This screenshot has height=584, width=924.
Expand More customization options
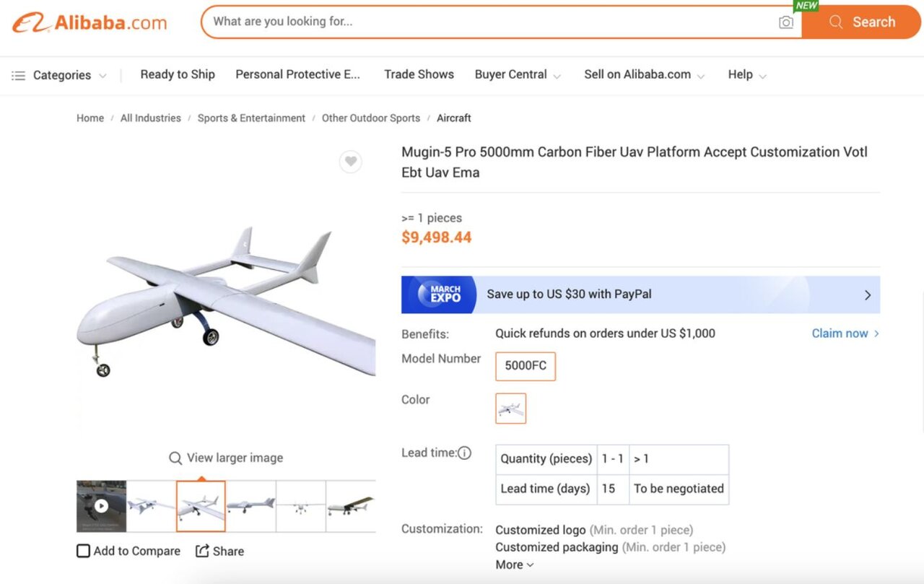pyautogui.click(x=515, y=565)
